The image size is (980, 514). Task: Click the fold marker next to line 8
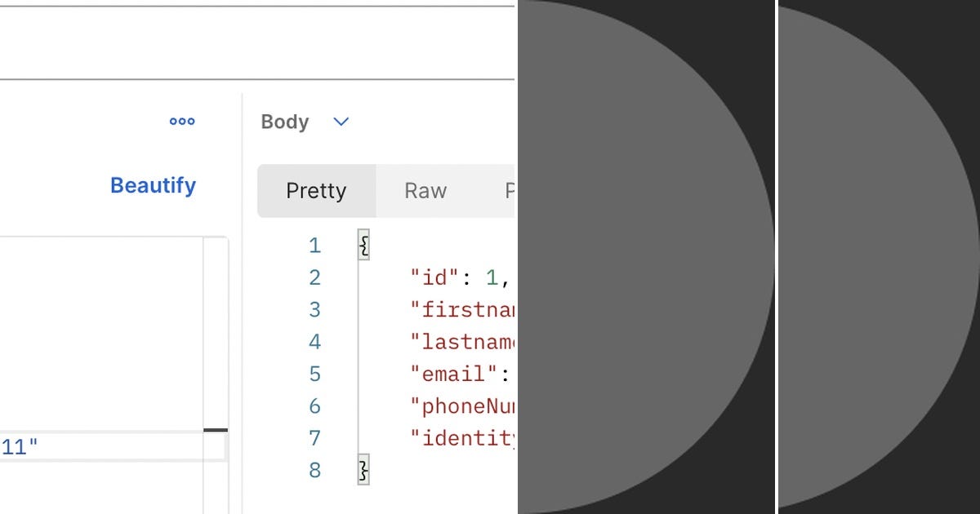[363, 470]
